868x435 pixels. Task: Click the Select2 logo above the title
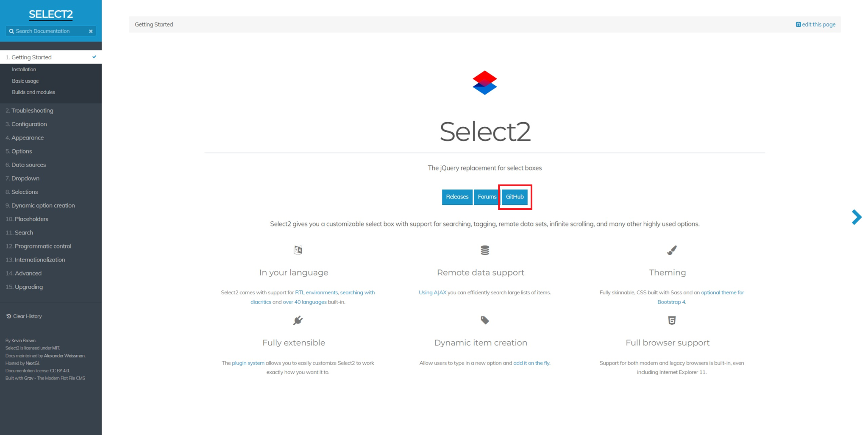[x=484, y=83]
